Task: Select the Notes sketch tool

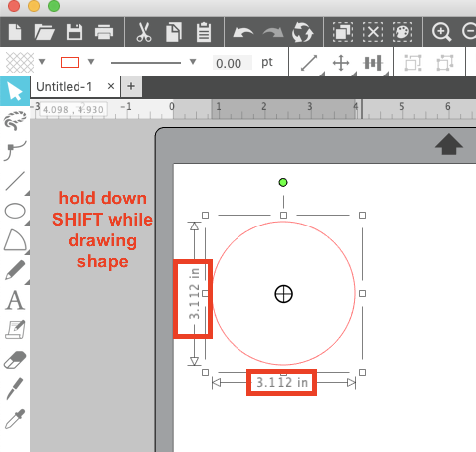Action: click(15, 329)
